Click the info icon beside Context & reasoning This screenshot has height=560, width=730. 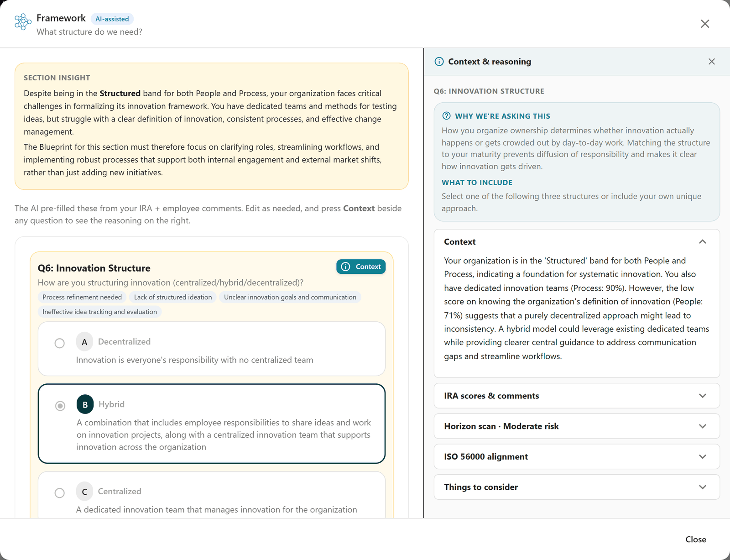[x=439, y=62]
